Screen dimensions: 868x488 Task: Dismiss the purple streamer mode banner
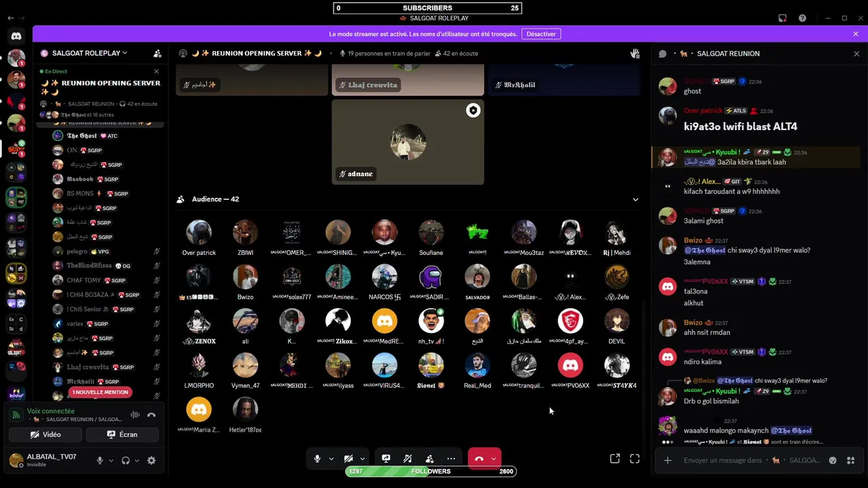tap(856, 34)
